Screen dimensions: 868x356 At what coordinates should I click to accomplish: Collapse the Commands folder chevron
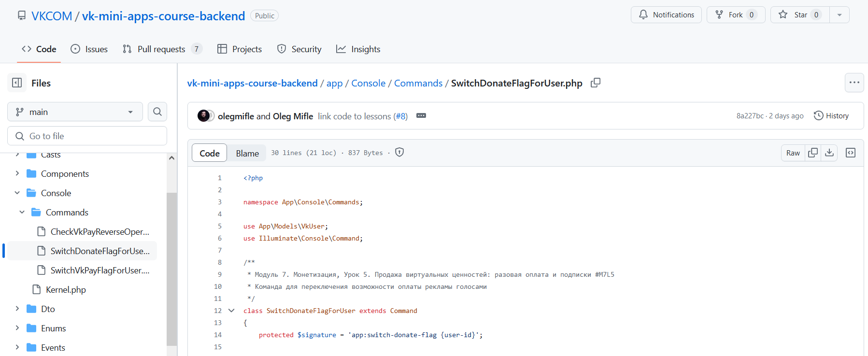coord(22,212)
